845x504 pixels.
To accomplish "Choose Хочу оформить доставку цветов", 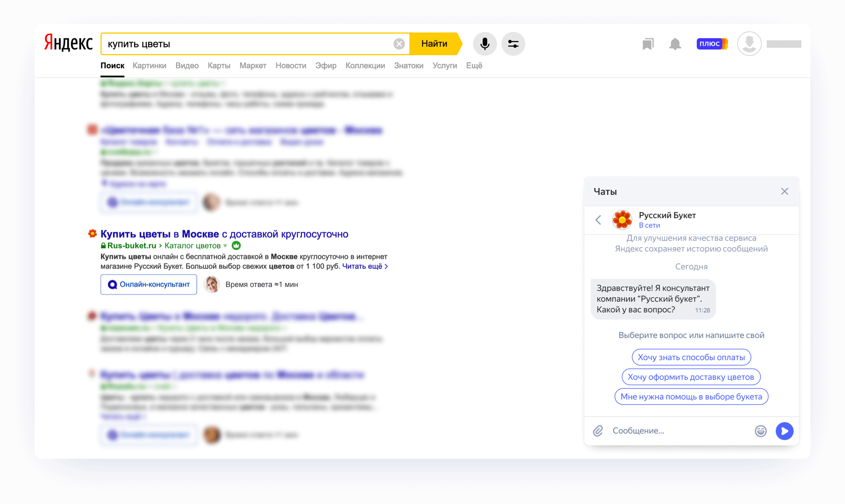I will 691,377.
